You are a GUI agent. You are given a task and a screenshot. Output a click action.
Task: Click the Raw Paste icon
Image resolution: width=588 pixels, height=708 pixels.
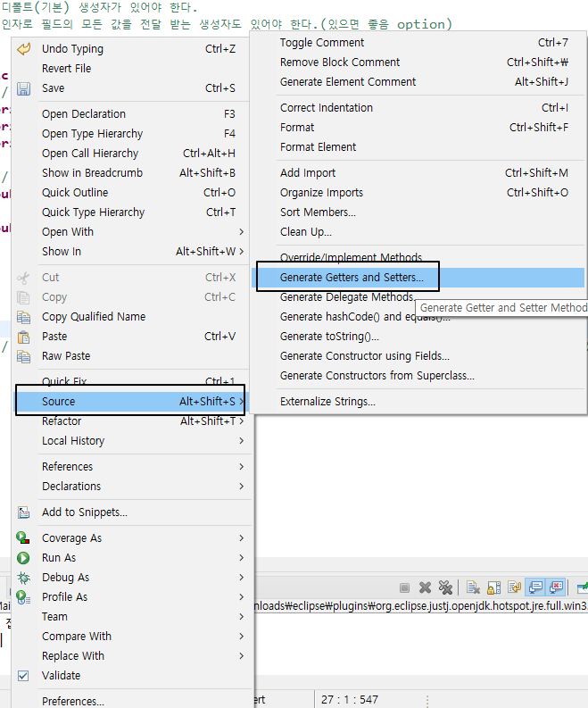(23, 356)
